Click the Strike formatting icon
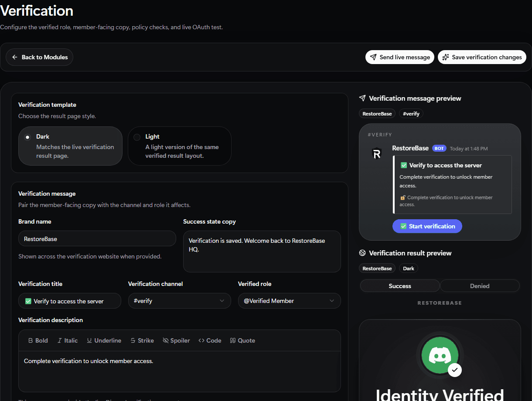Image resolution: width=532 pixels, height=401 pixels. coord(133,340)
